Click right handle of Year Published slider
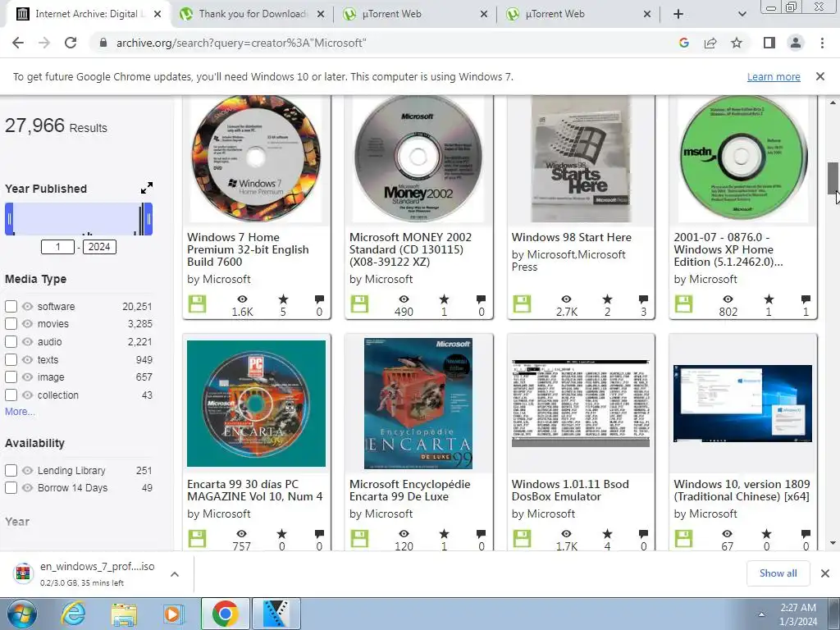Screen dimensions: 840x630 tap(149, 218)
